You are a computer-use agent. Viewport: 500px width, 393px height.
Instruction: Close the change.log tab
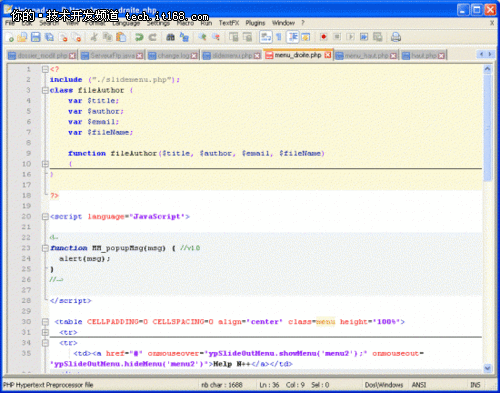194,56
